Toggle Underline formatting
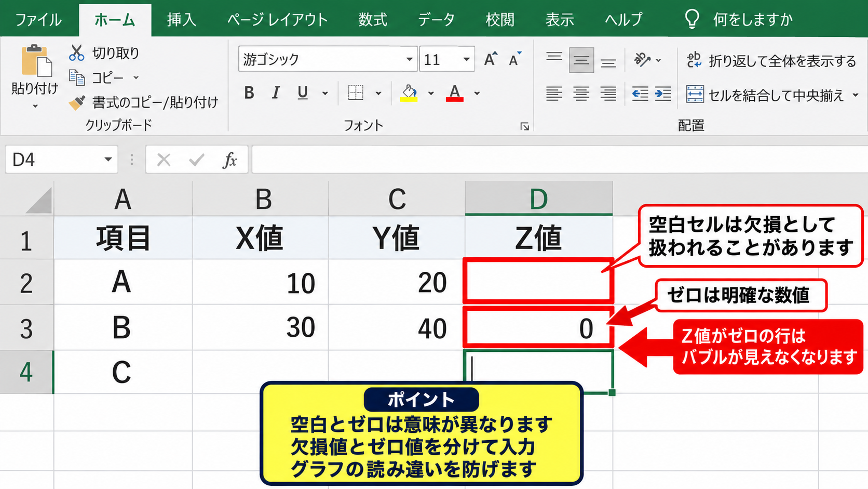This screenshot has height=489, width=868. click(303, 93)
